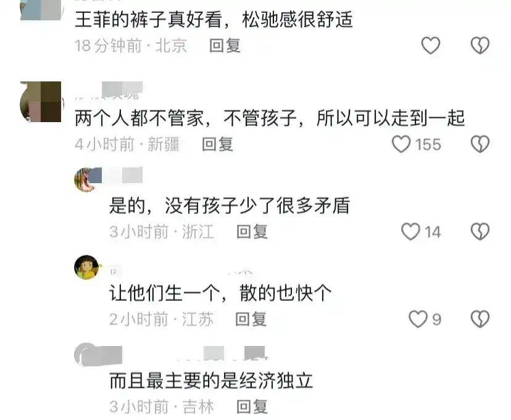This screenshot has height=420, width=511.
Task: Select the comment text 而且最主要的是经济独立
Action: pyautogui.click(x=211, y=381)
